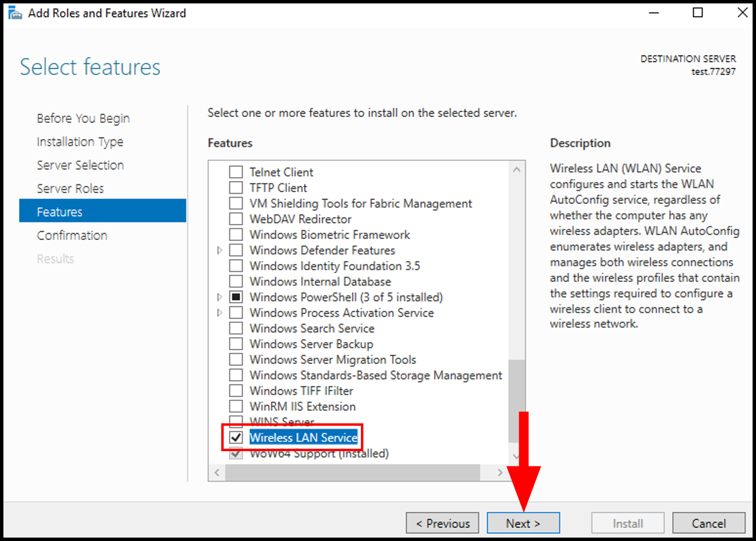Viewport: 756px width, 541px height.
Task: Expand Windows PowerShell to view sub-features
Action: tap(219, 297)
